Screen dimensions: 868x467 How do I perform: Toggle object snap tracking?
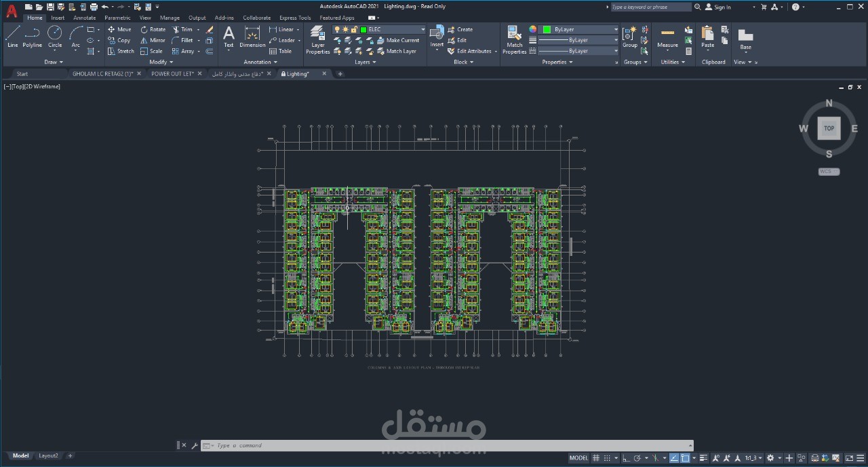(x=673, y=458)
